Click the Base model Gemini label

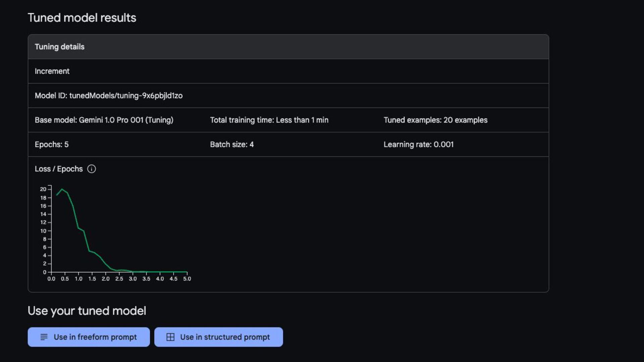click(104, 120)
